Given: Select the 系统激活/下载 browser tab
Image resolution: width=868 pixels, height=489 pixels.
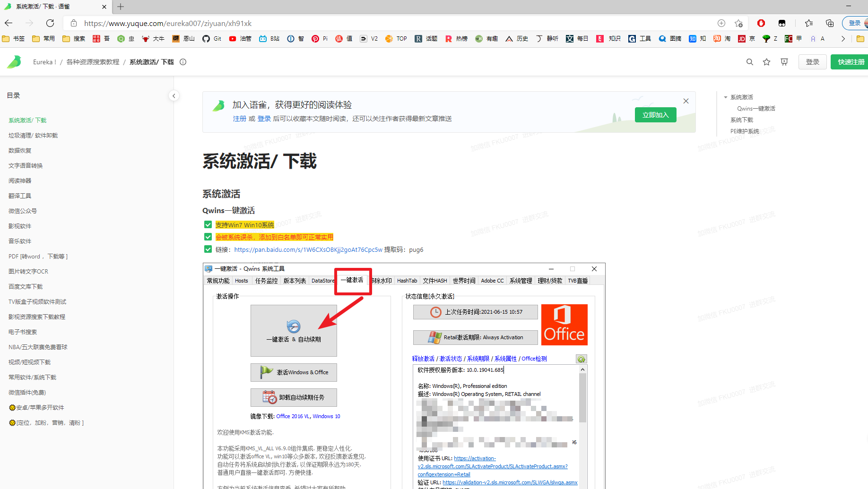Looking at the screenshot, I should click(x=56, y=7).
